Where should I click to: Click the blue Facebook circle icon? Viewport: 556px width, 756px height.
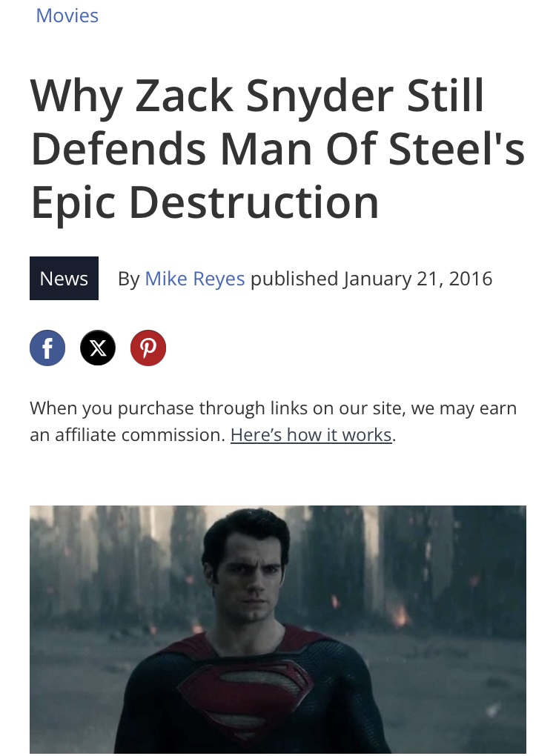47,348
